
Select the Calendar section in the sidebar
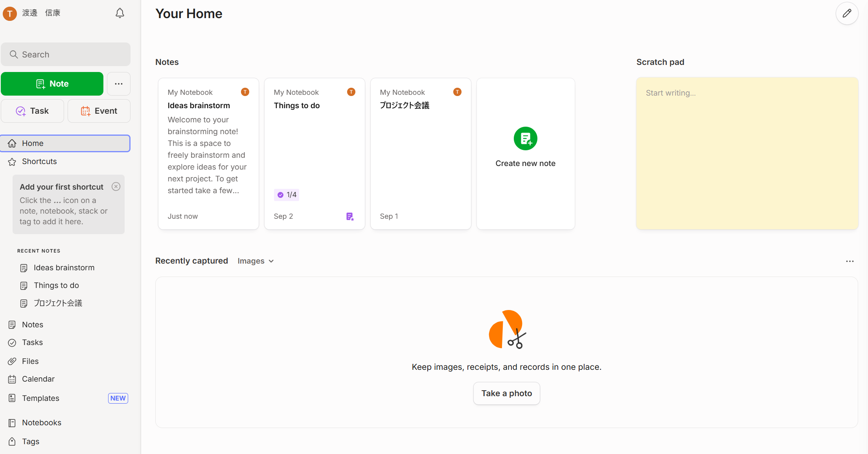click(x=38, y=379)
